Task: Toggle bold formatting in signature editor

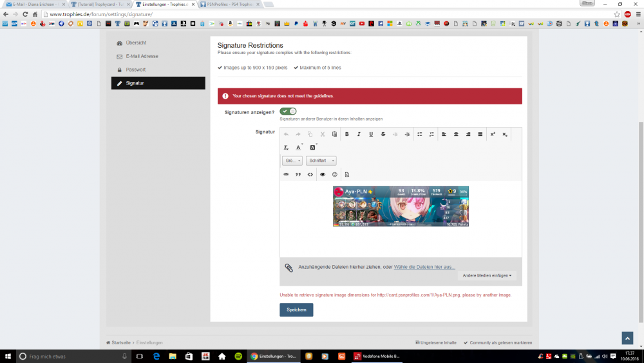Action: (x=347, y=134)
